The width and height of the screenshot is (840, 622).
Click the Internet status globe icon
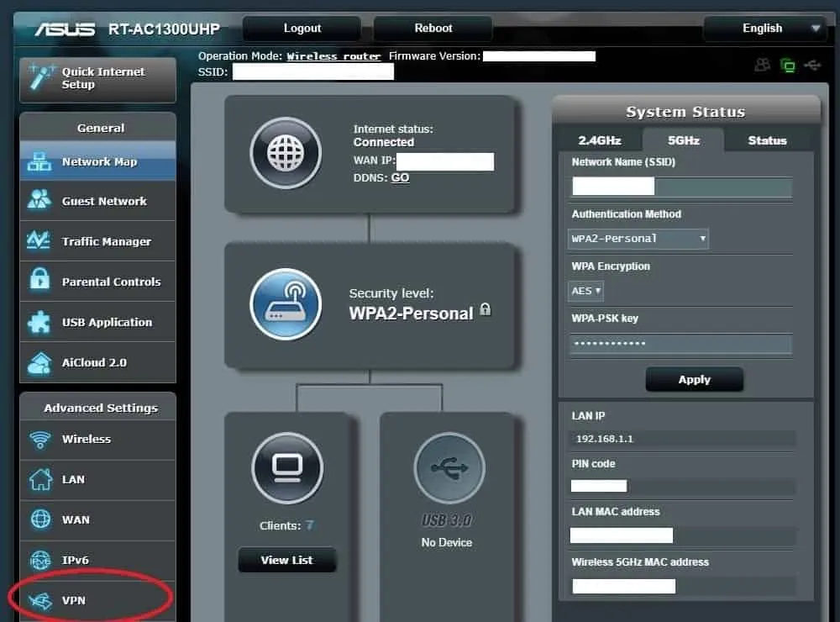(x=286, y=153)
